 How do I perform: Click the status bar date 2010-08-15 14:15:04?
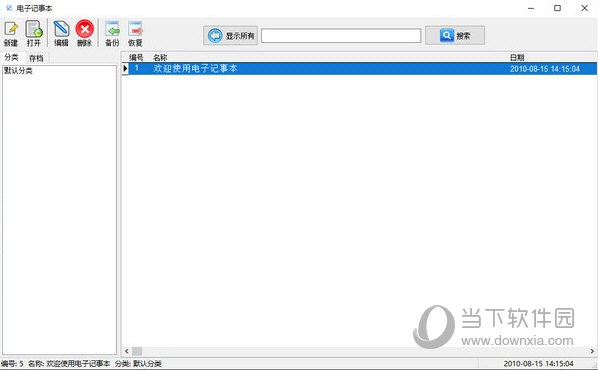coord(539,364)
